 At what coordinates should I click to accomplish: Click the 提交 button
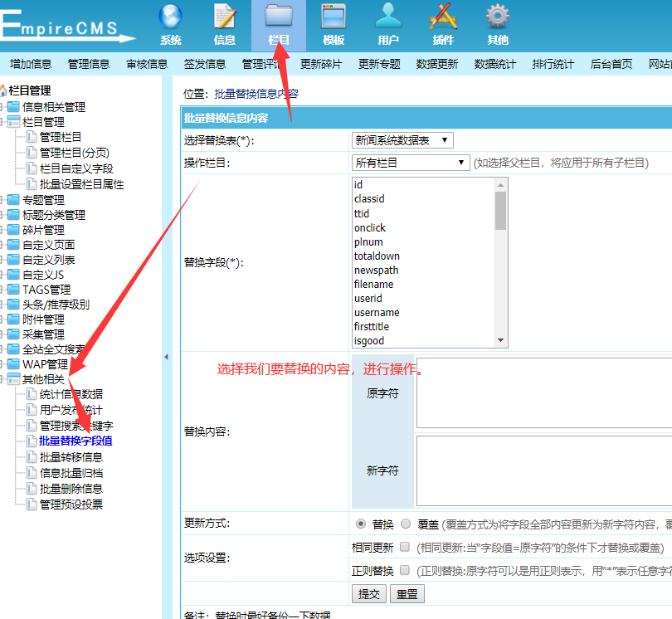[x=368, y=594]
